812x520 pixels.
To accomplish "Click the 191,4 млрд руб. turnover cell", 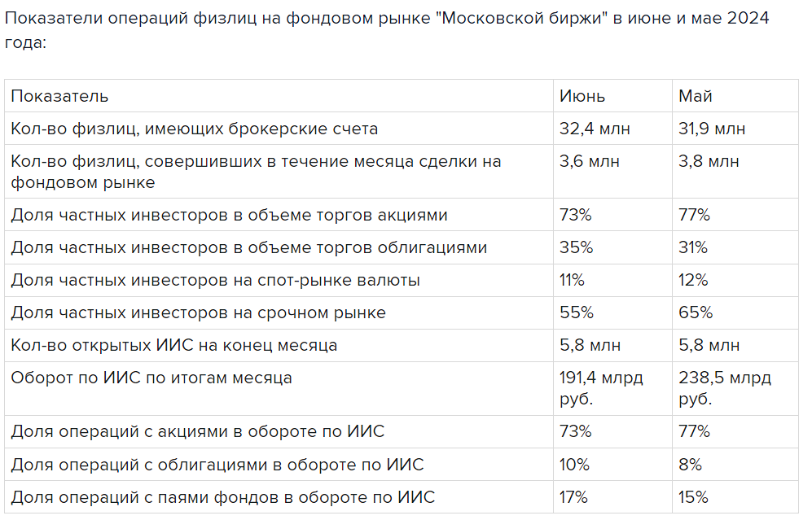I will (x=601, y=388).
